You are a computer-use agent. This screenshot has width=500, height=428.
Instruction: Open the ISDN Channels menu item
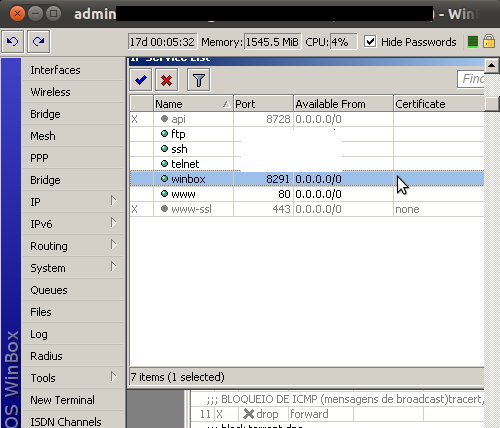point(66,422)
